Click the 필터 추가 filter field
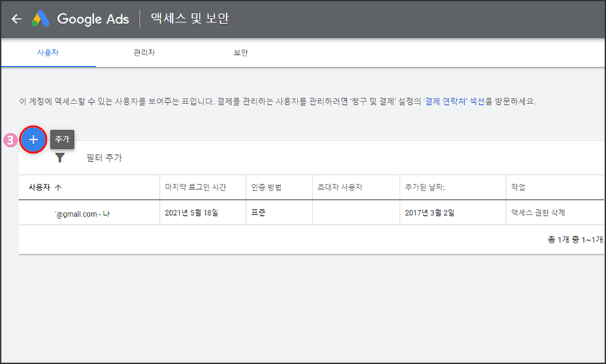Screen dimensions: 606x364 (x=104, y=158)
